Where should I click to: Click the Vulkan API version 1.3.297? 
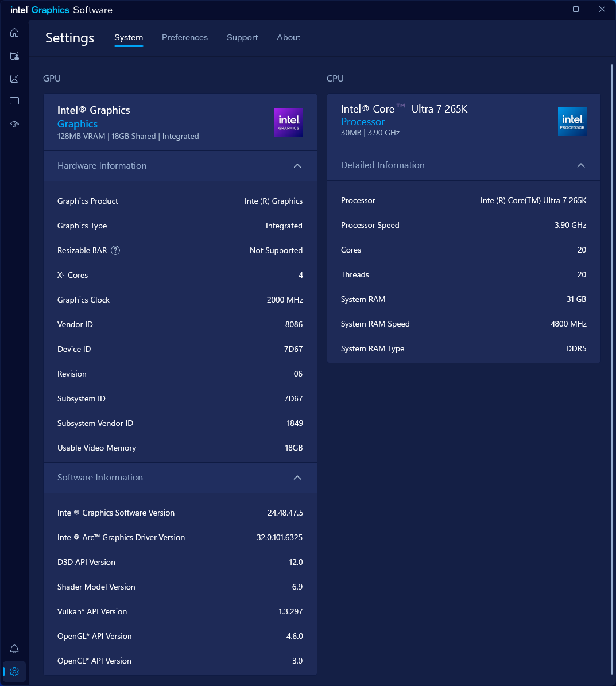[x=290, y=611]
